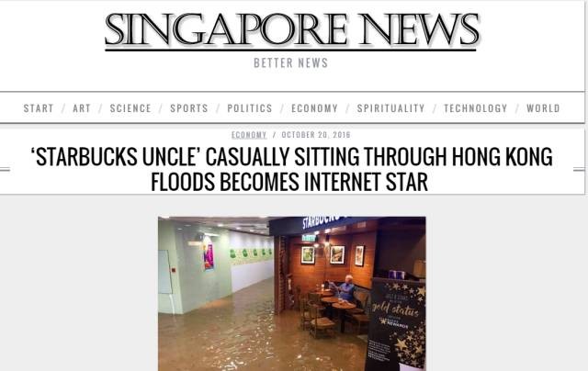Open the flooded Starbucks article photo
Image resolution: width=588 pixels, height=371 pixels.
292,294
